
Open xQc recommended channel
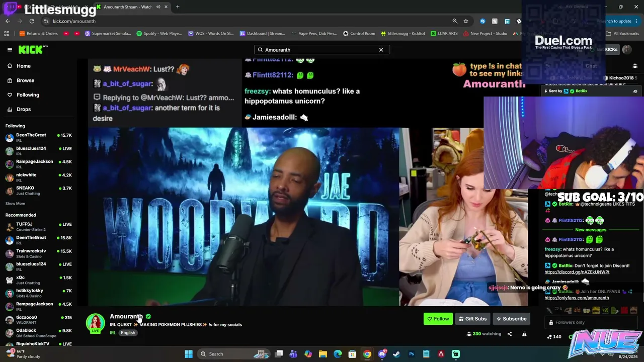(x=39, y=280)
